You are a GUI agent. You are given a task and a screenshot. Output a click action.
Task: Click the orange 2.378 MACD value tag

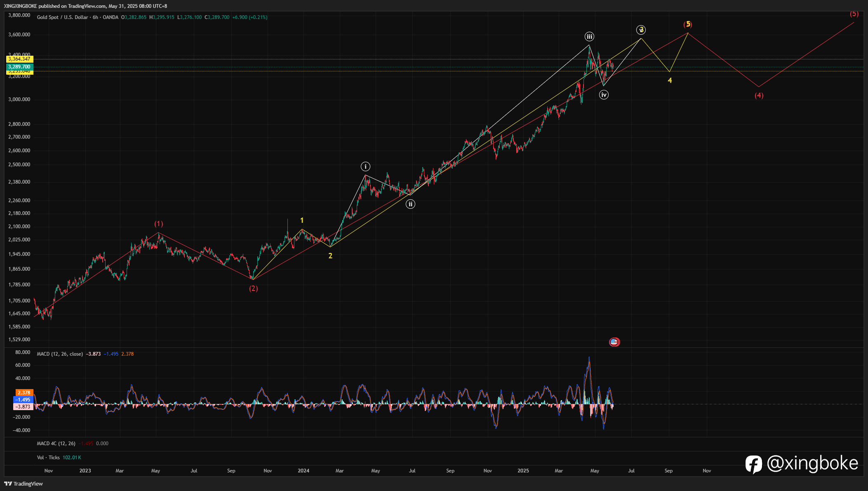click(x=24, y=393)
